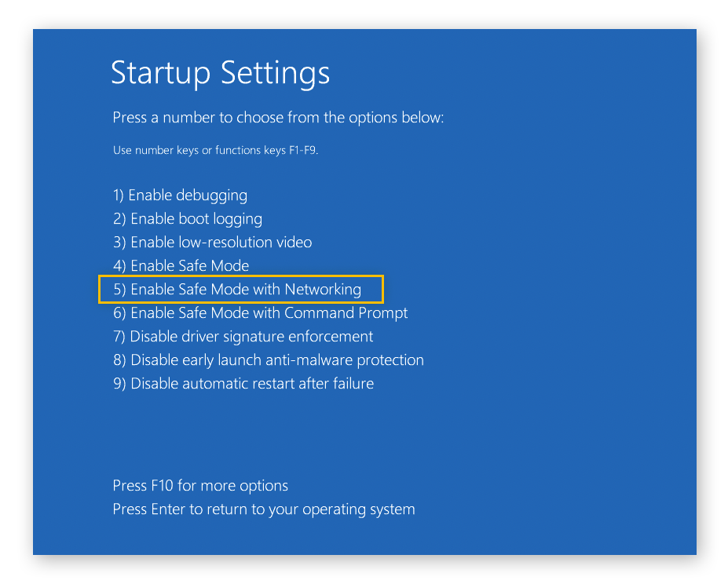Viewport: 728px width, 584px height.
Task: Click Press F10 for more options
Action: [200, 486]
